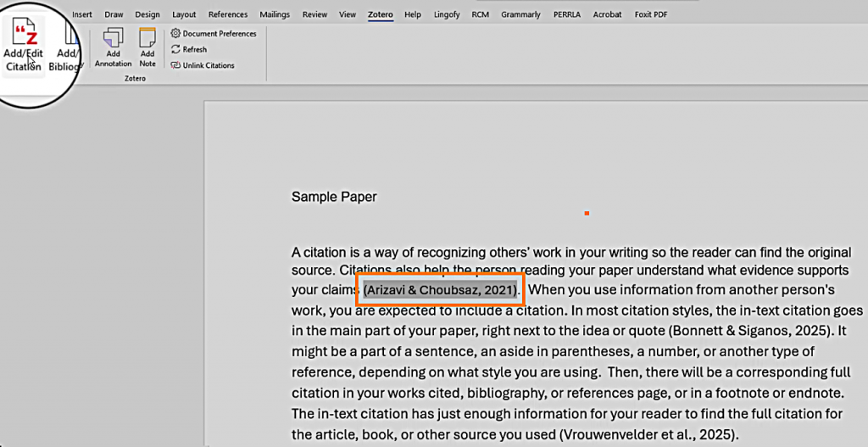This screenshot has height=447, width=868.
Task: Switch to the View tab
Action: (x=348, y=14)
